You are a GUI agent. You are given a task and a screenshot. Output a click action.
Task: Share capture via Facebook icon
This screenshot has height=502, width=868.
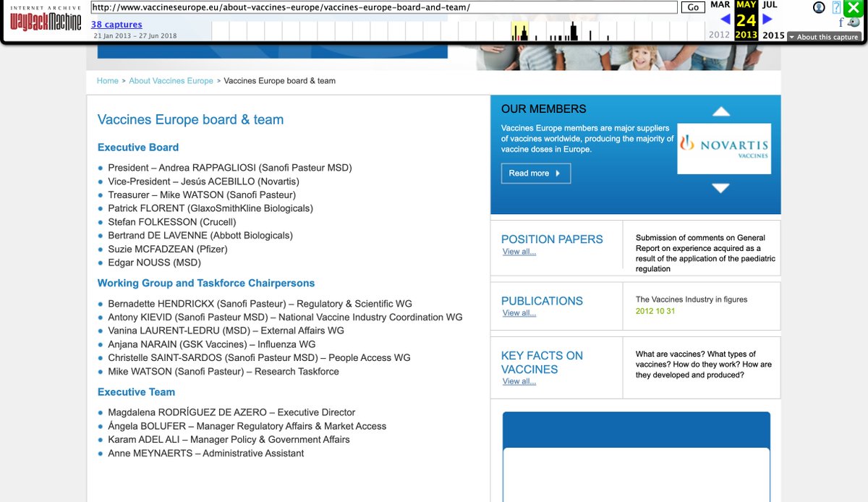841,22
